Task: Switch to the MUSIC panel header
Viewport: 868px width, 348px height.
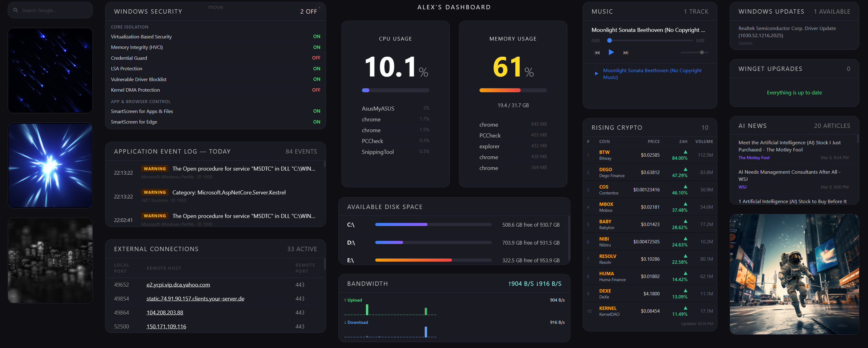Action: pyautogui.click(x=602, y=11)
